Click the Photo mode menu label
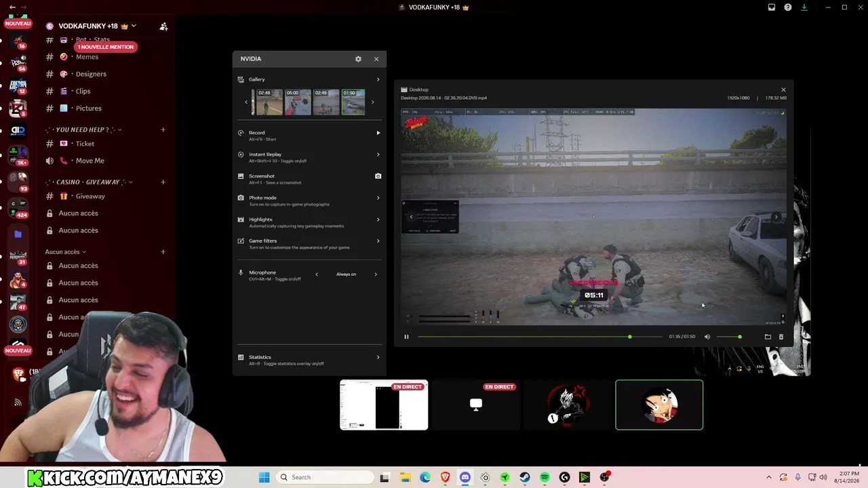Image resolution: width=868 pixels, height=488 pixels. 262,198
